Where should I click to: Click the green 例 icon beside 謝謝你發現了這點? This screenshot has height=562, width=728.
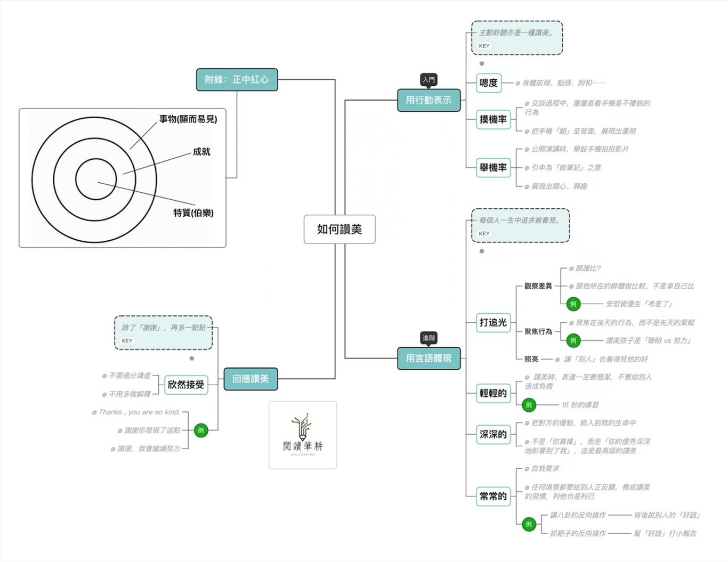click(201, 430)
